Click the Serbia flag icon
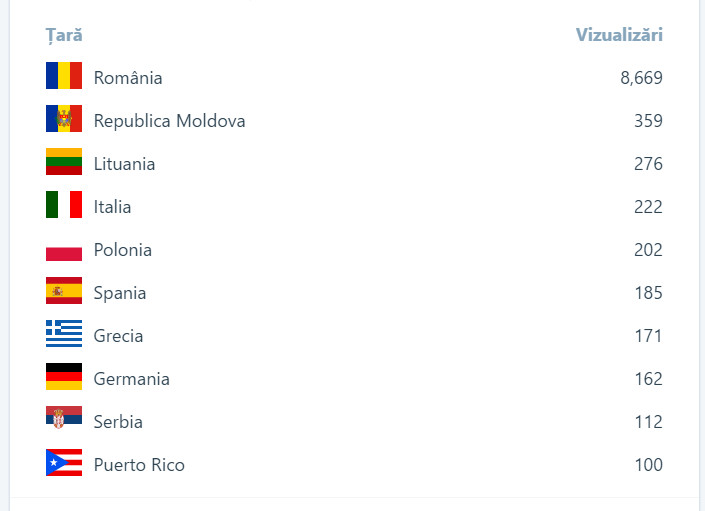705x511 pixels. [64, 421]
